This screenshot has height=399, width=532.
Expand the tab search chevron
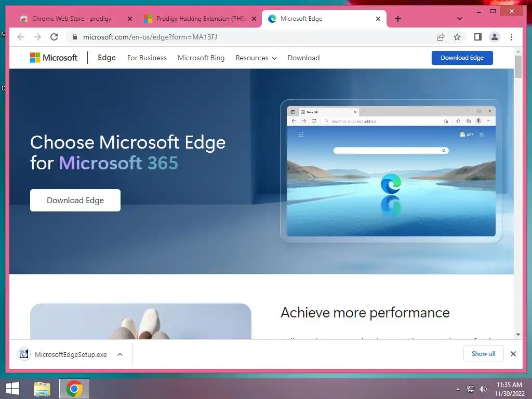tap(459, 19)
